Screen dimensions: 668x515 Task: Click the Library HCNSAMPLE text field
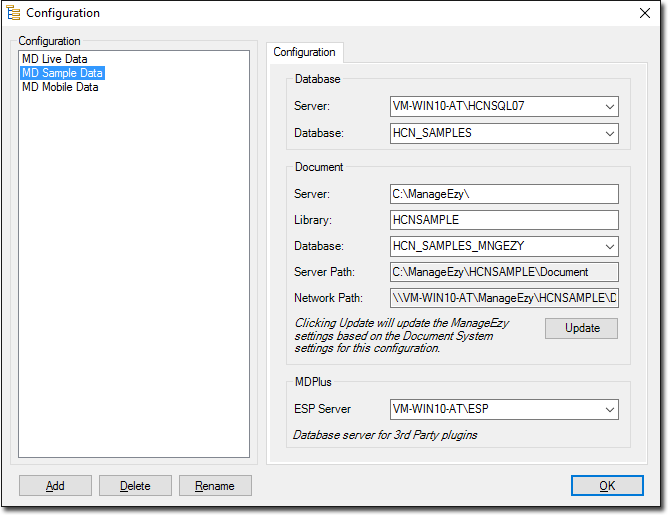(x=504, y=220)
